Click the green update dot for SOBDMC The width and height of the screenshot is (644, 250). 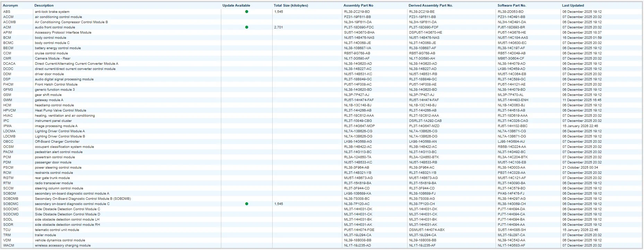coord(247,204)
